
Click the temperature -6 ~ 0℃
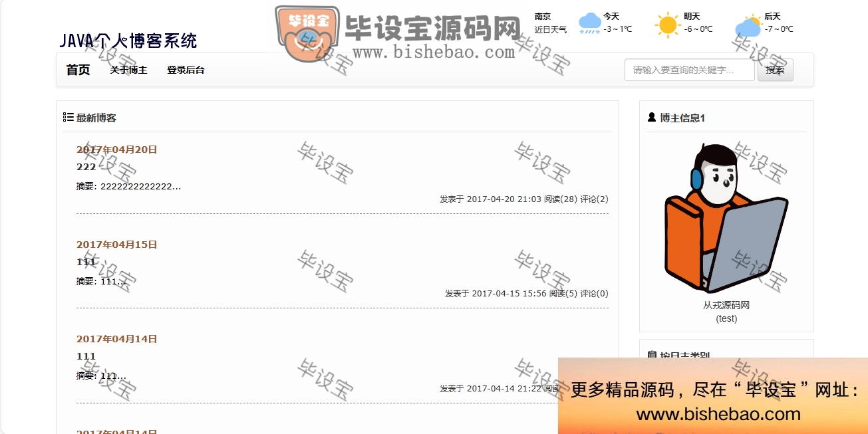coord(698,29)
